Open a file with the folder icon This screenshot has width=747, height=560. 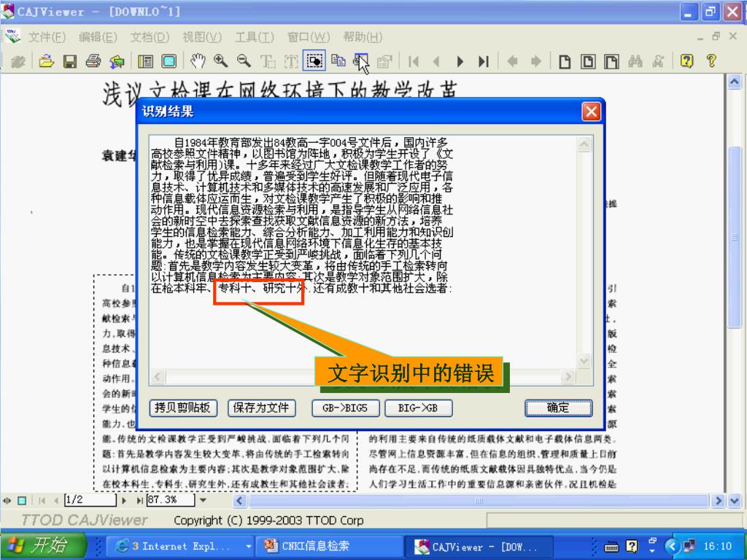click(x=46, y=61)
